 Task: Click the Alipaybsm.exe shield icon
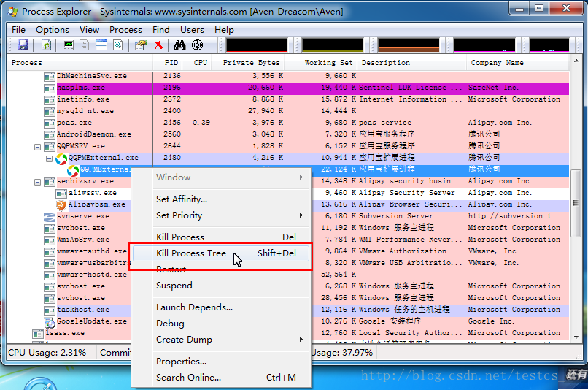61,205
